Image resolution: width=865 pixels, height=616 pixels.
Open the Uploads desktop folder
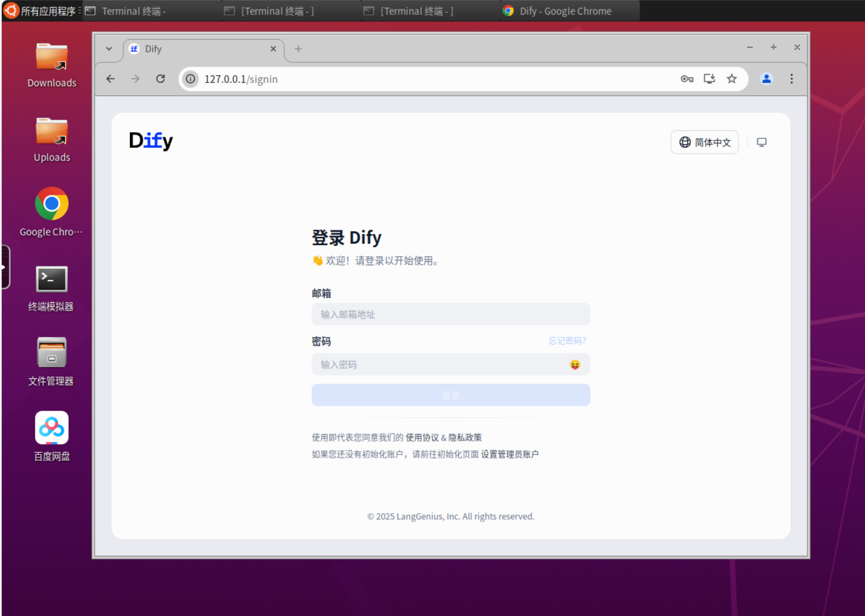coord(52,140)
